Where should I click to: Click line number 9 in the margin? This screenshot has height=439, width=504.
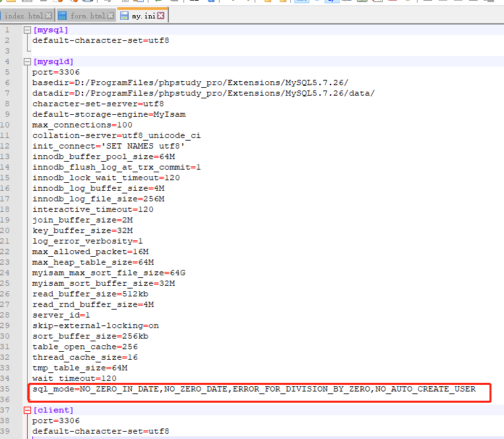click(x=7, y=114)
